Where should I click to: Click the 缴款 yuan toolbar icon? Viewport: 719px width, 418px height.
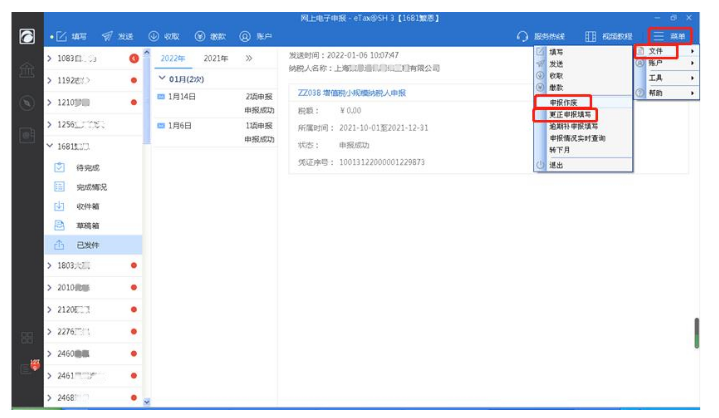(199, 36)
